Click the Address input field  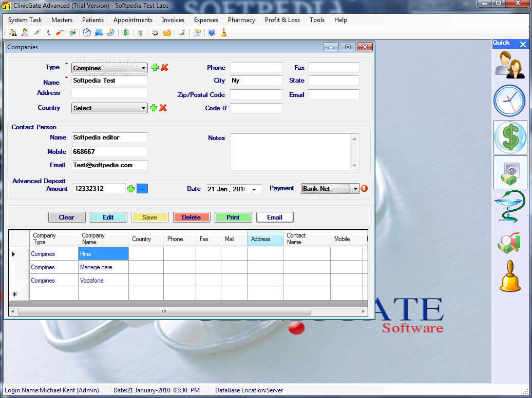pyautogui.click(x=109, y=93)
